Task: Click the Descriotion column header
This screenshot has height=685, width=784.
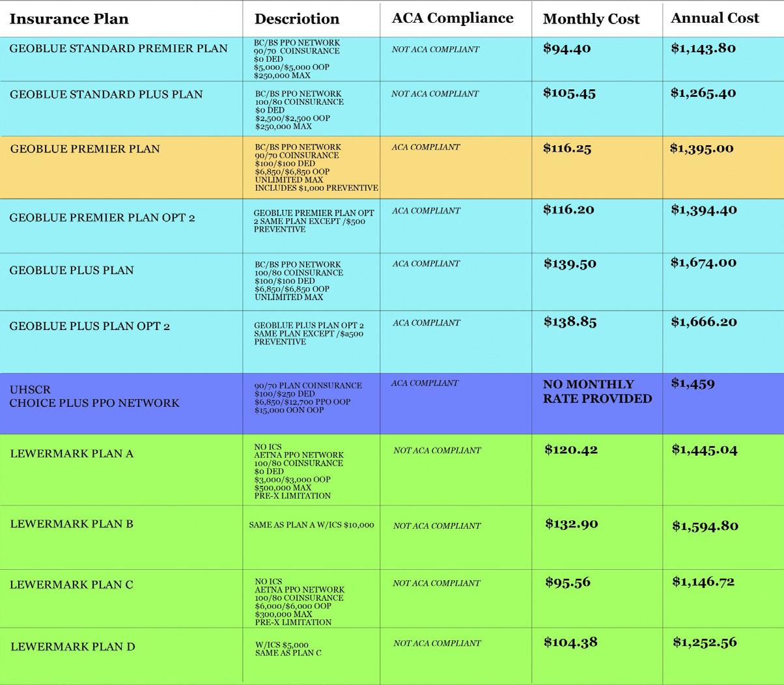Action: (297, 19)
